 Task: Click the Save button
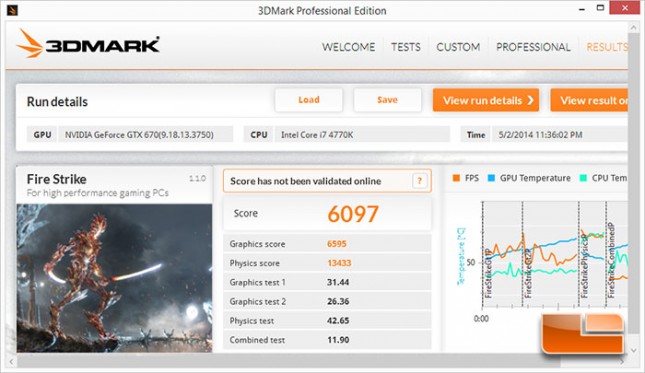[x=387, y=100]
